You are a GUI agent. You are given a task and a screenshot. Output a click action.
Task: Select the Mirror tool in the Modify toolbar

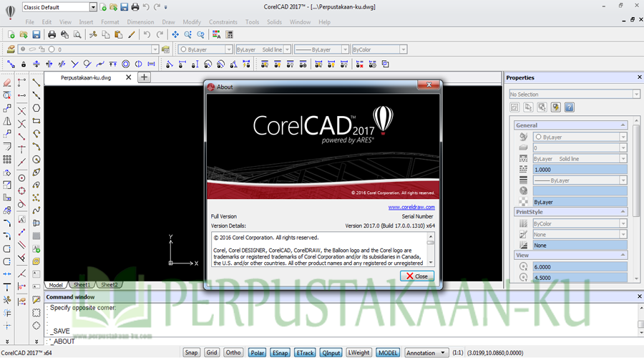[7, 121]
